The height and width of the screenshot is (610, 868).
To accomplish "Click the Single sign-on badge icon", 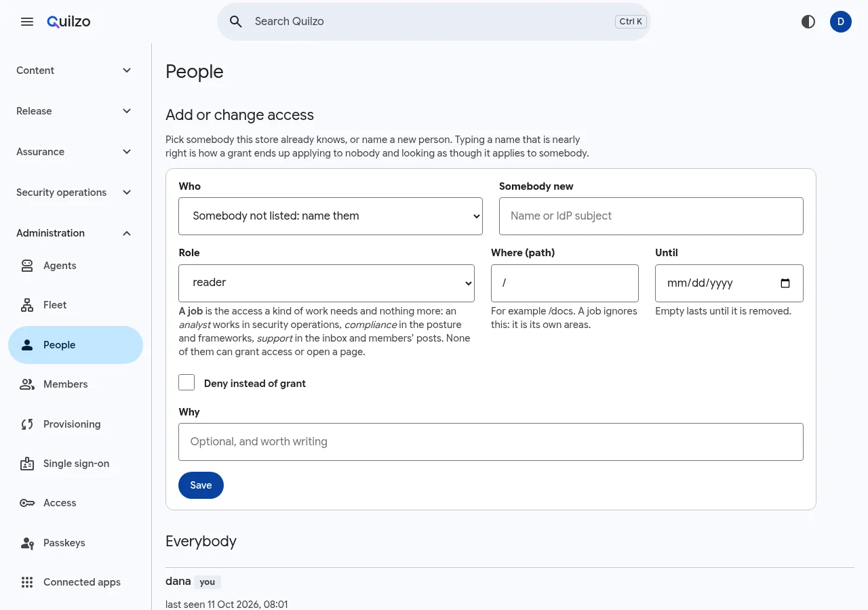I will click(27, 464).
